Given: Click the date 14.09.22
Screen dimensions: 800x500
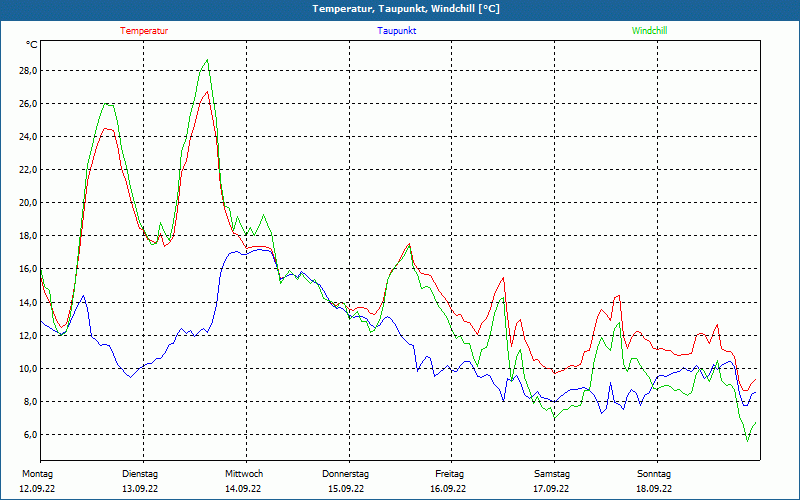Looking at the screenshot, I should [243, 489].
